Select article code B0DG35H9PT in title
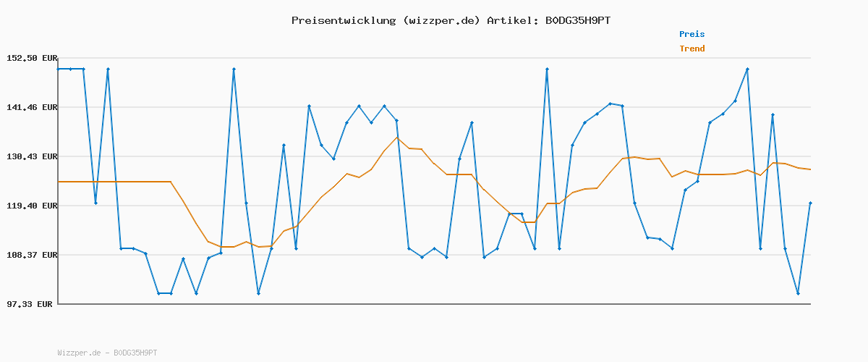The height and width of the screenshot is (362, 868). tap(577, 20)
